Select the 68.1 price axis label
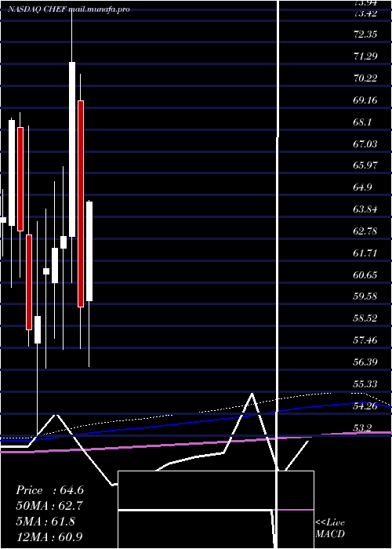392x549 pixels. [x=362, y=122]
